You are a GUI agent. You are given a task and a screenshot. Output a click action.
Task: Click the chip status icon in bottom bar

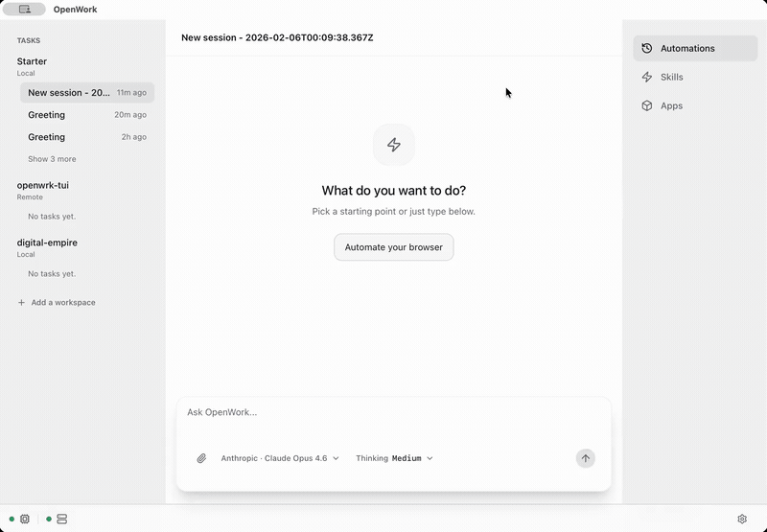tap(25, 519)
